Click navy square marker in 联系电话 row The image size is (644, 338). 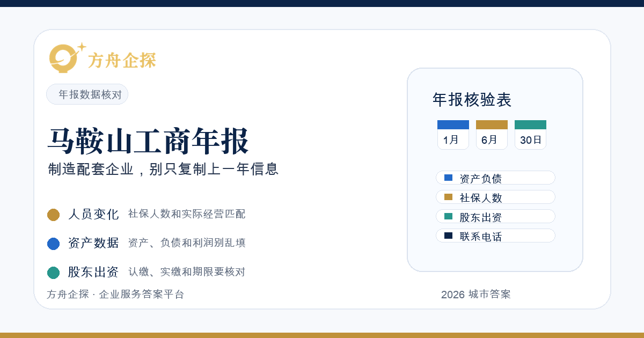tap(449, 236)
